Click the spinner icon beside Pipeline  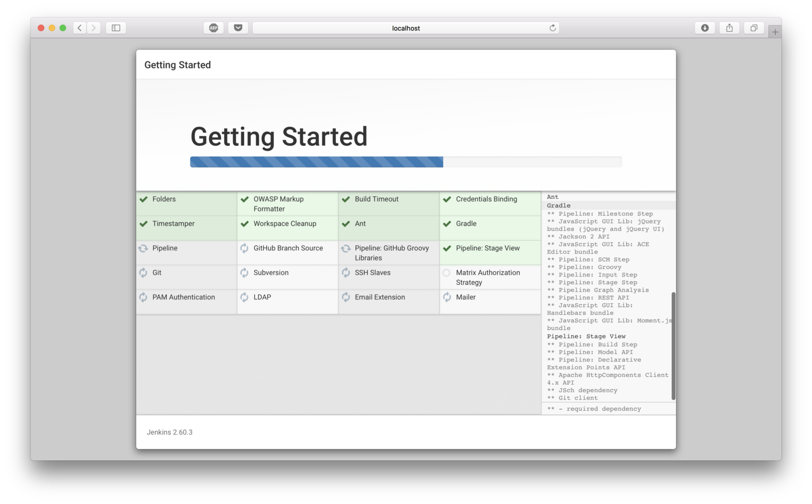click(144, 248)
